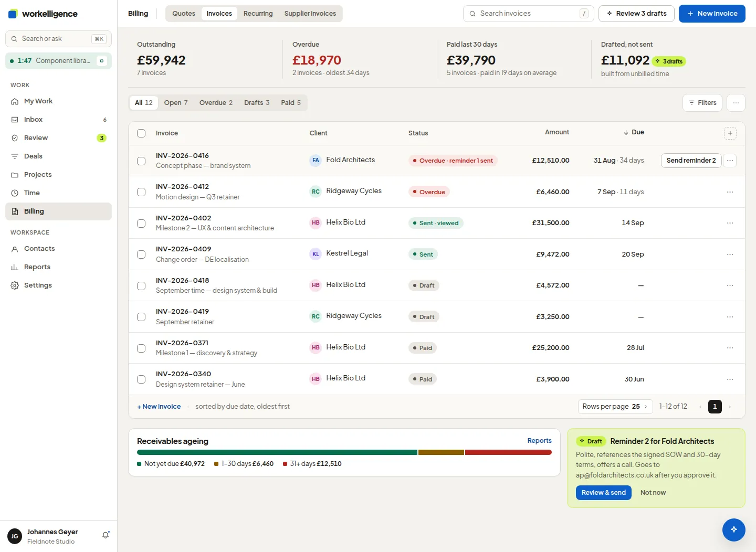
Task: Click the notifications bell icon
Action: click(x=106, y=535)
